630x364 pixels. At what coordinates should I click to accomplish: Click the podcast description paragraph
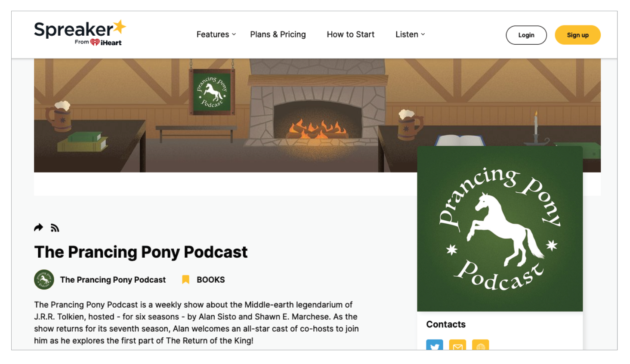[197, 323]
